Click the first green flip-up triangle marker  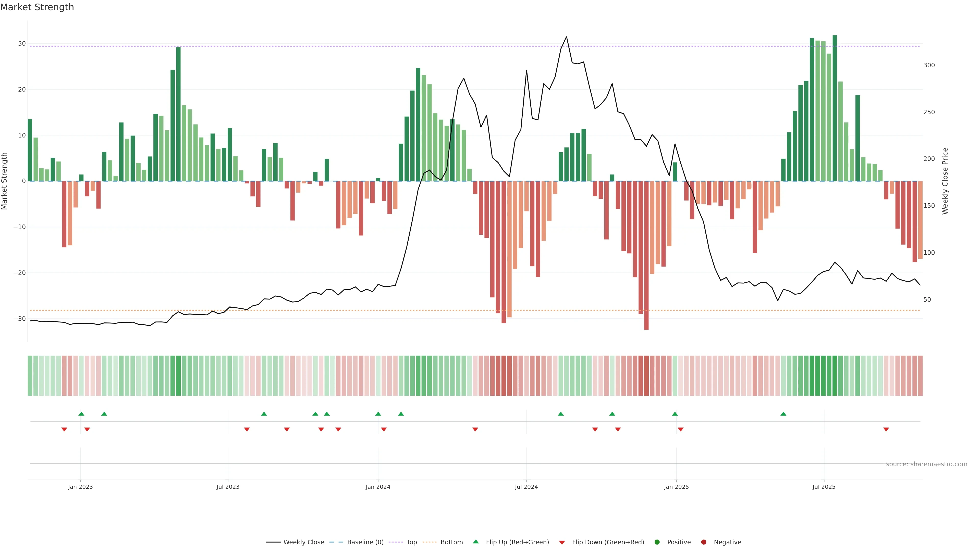point(81,414)
